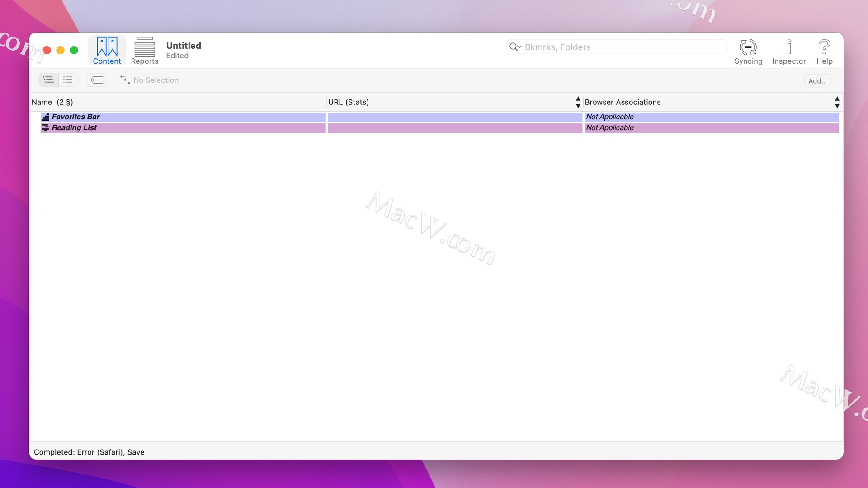Minimize the window with the yellow button
Viewport: 868px width, 488px height.
[60, 50]
